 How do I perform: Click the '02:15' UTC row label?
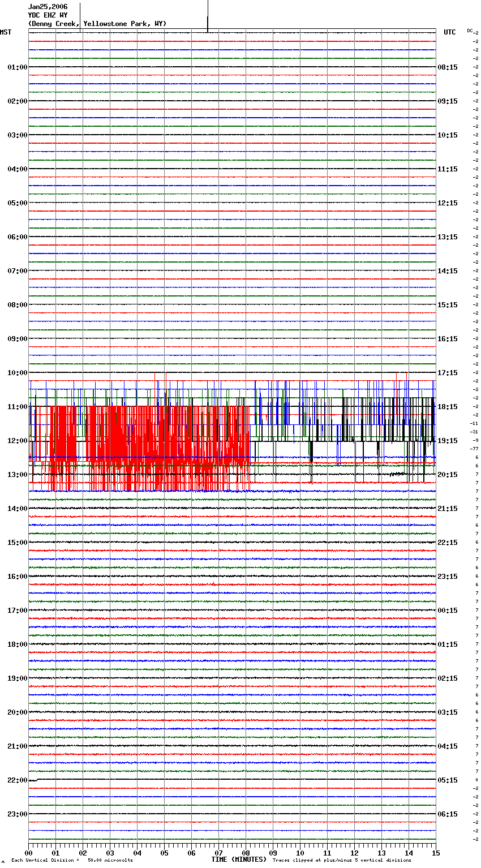(x=448, y=678)
